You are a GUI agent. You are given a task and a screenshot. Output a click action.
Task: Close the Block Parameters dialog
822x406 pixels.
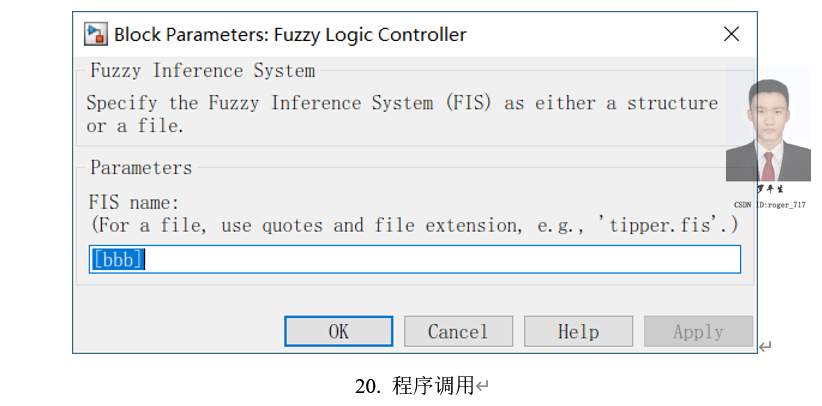tap(731, 34)
